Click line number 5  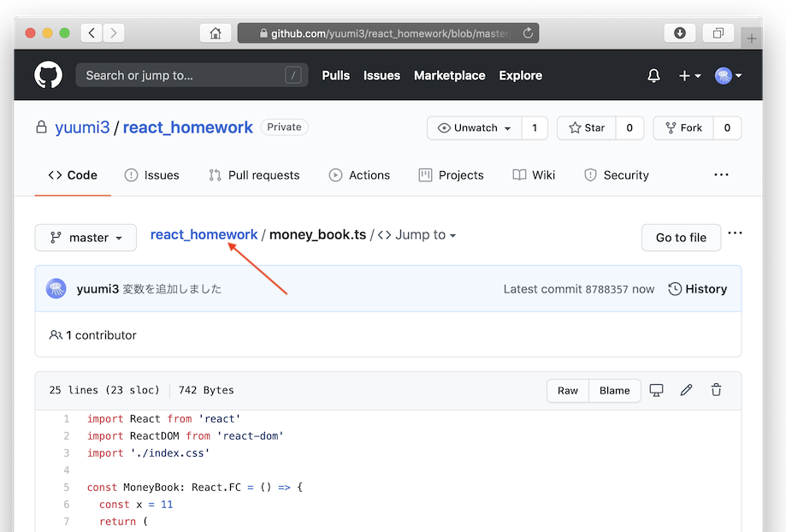[66, 488]
